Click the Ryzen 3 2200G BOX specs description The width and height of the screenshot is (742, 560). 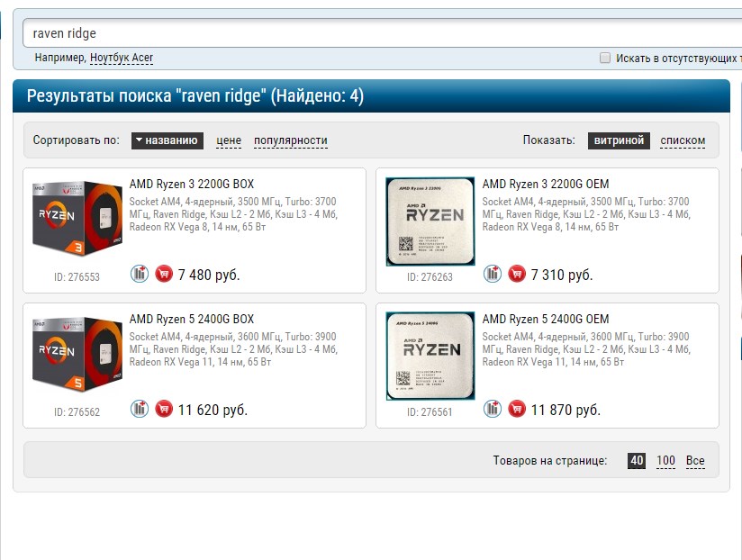[x=233, y=214]
